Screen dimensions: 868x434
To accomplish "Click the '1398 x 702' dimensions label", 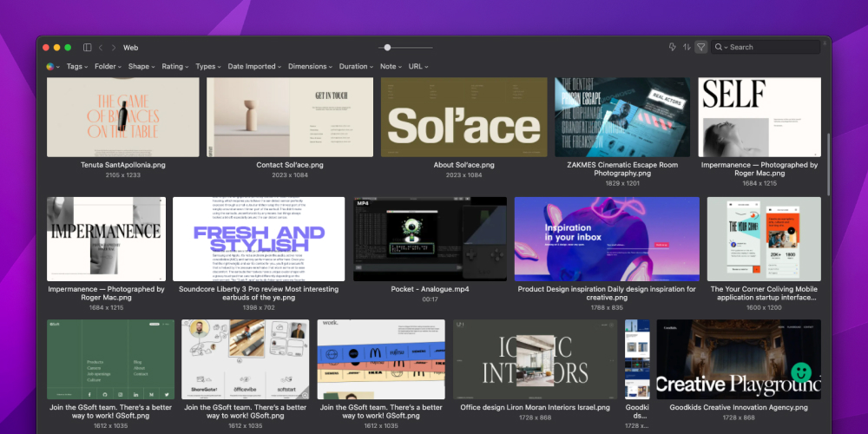I will pyautogui.click(x=259, y=307).
